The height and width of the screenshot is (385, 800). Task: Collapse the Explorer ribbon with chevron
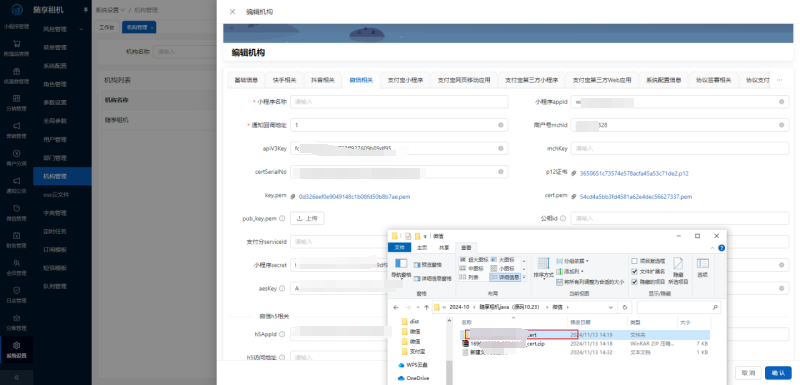(x=713, y=247)
